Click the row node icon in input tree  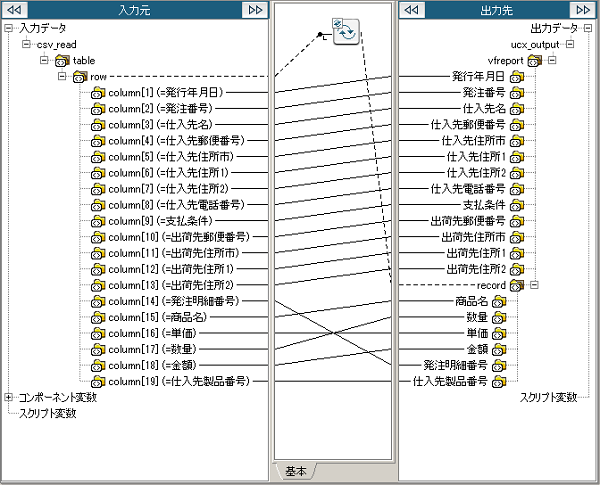pyautogui.click(x=79, y=76)
